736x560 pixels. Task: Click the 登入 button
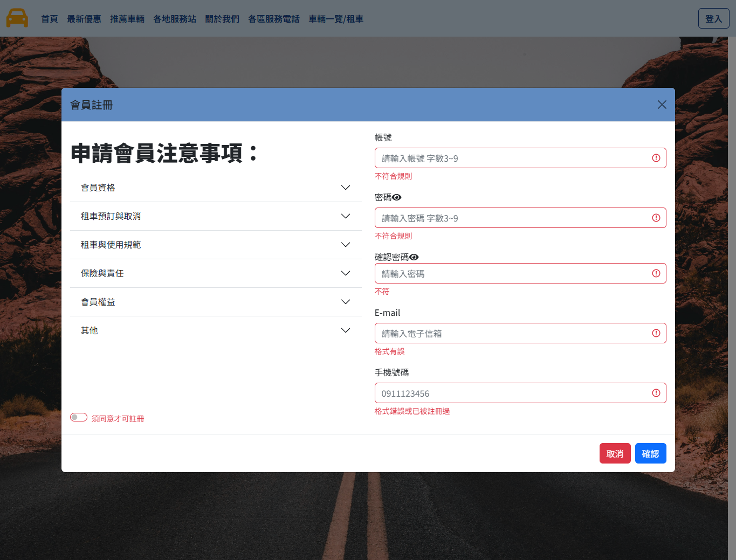click(x=713, y=18)
